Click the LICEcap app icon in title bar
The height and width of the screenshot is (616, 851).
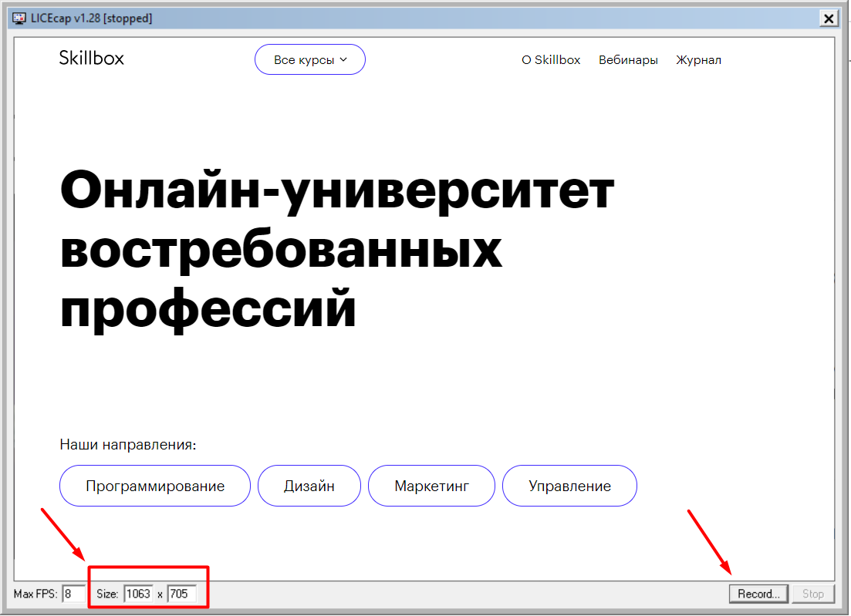pos(19,18)
